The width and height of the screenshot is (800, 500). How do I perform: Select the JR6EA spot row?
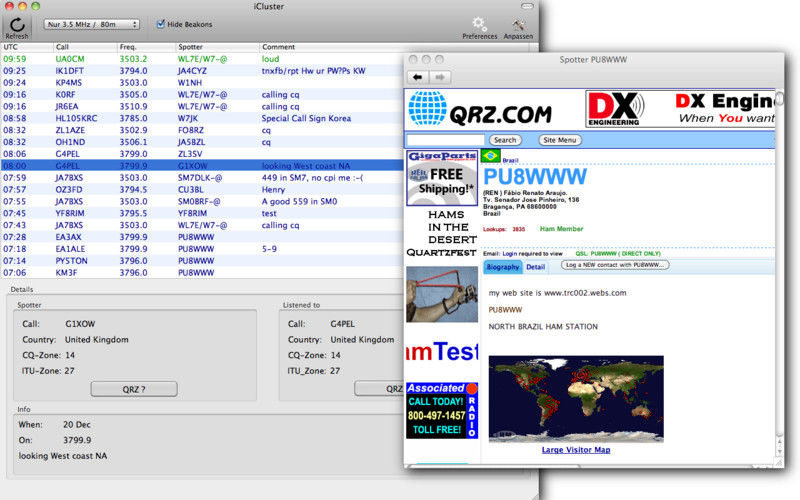203,107
